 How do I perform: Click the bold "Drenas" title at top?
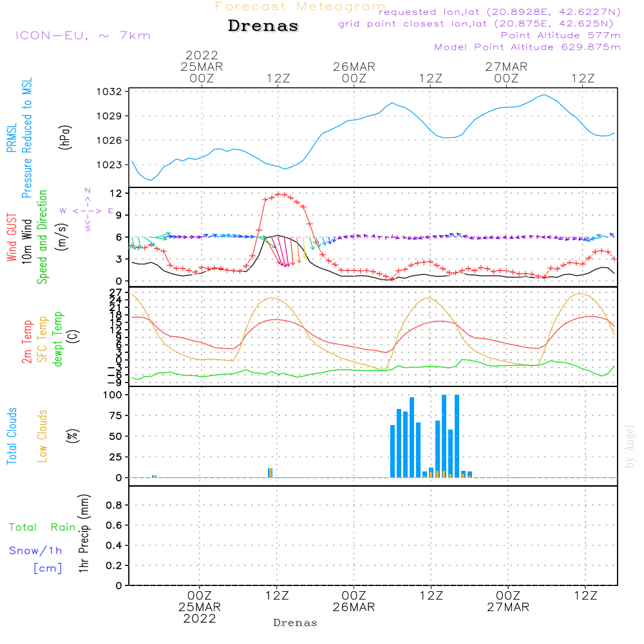click(263, 26)
